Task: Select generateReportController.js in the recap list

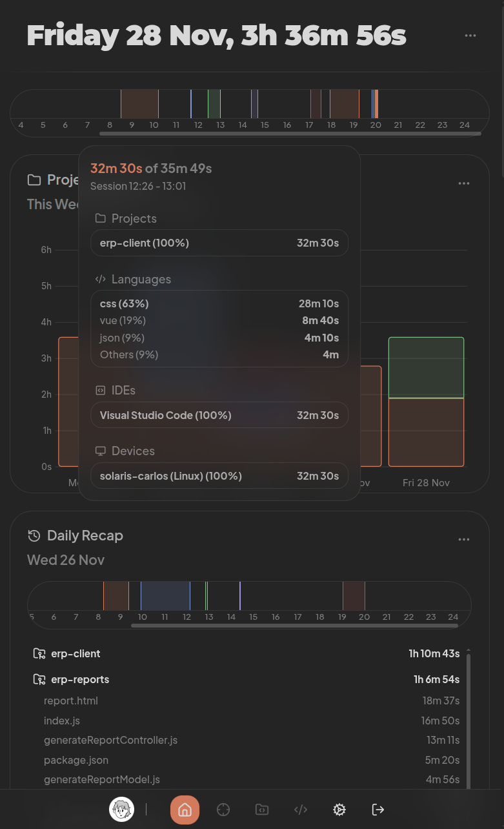Action: point(110,740)
